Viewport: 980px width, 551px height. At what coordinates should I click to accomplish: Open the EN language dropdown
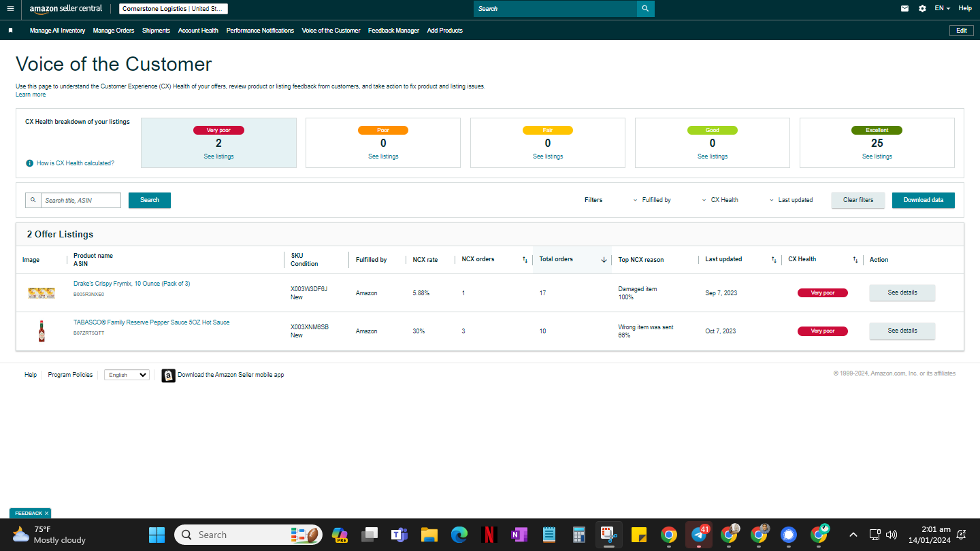943,9
